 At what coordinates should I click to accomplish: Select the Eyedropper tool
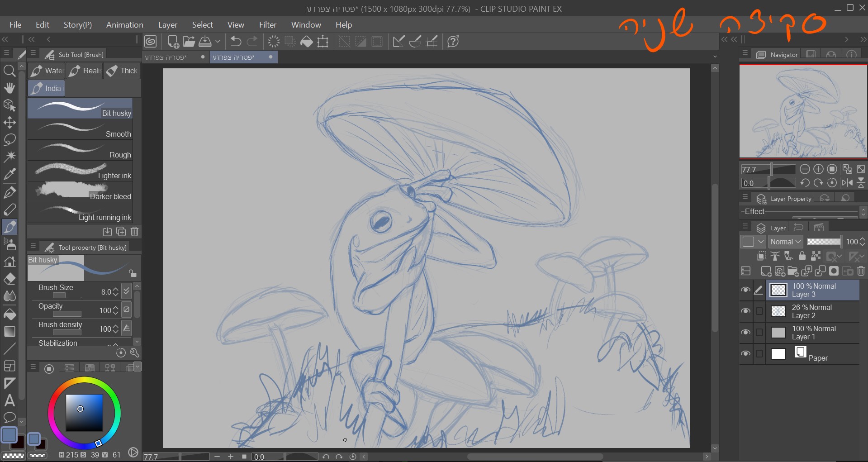pos(9,174)
